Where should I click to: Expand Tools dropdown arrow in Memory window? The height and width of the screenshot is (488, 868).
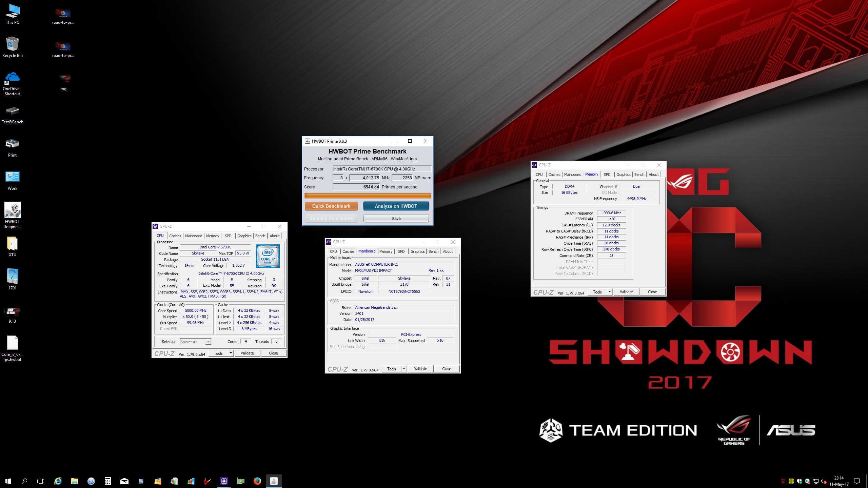tap(610, 292)
